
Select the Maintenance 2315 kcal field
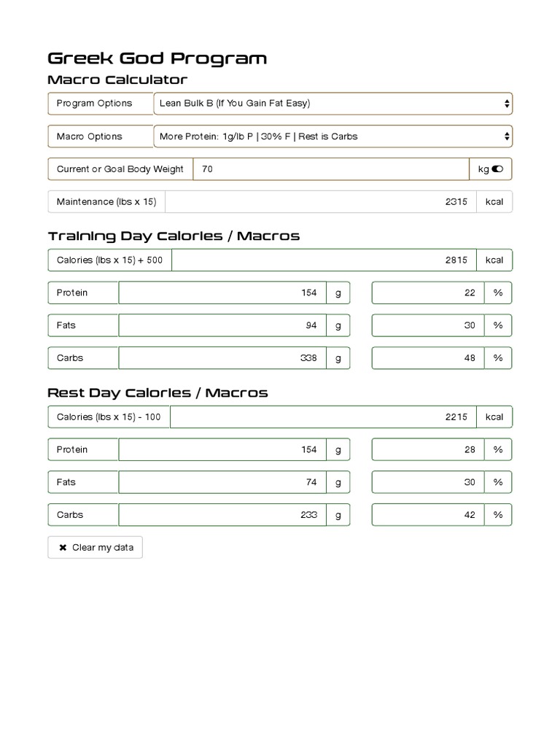point(321,201)
